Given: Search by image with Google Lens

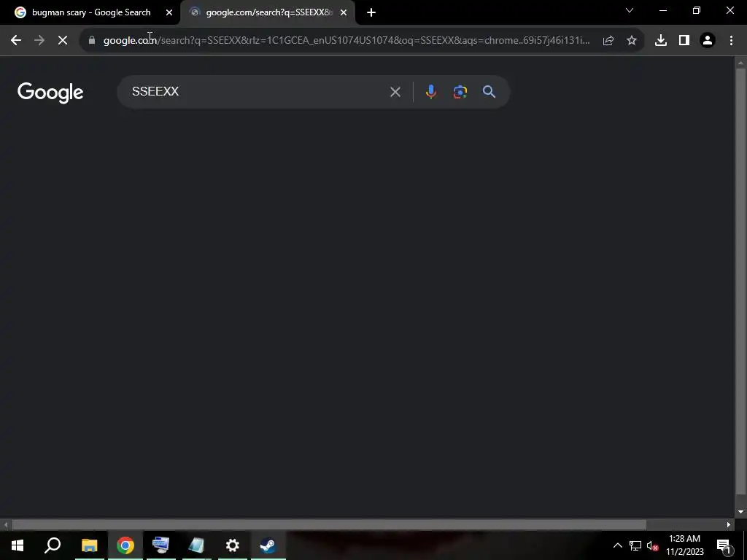Looking at the screenshot, I should coord(460,92).
